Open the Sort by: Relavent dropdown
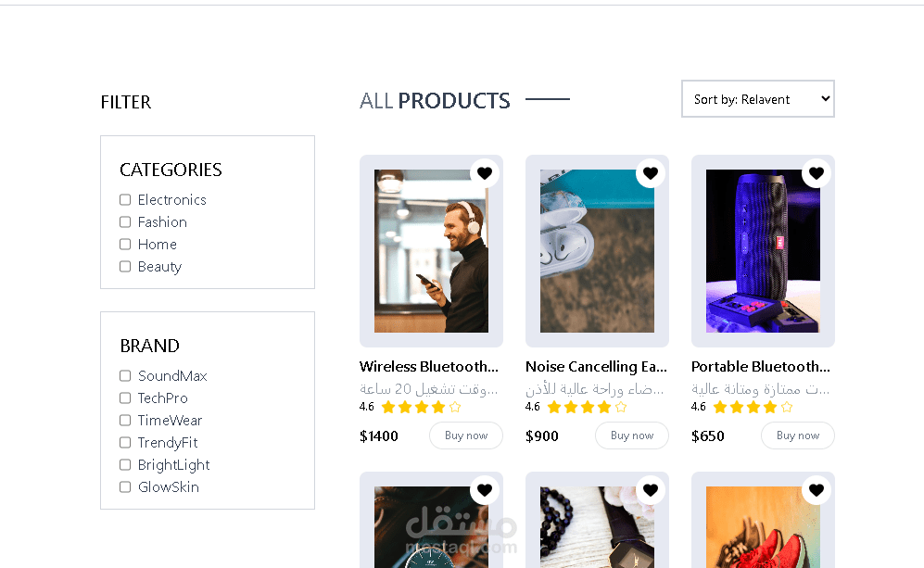The image size is (924, 568). [x=758, y=99]
